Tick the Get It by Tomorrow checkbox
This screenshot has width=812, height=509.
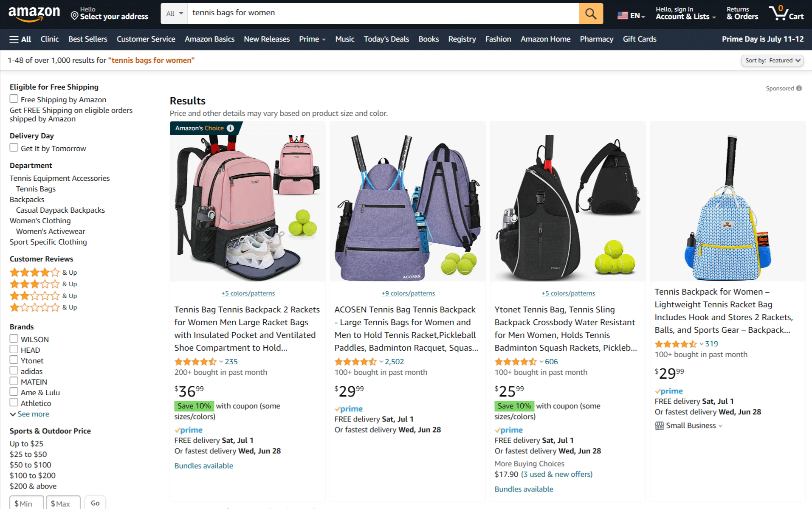tap(14, 148)
